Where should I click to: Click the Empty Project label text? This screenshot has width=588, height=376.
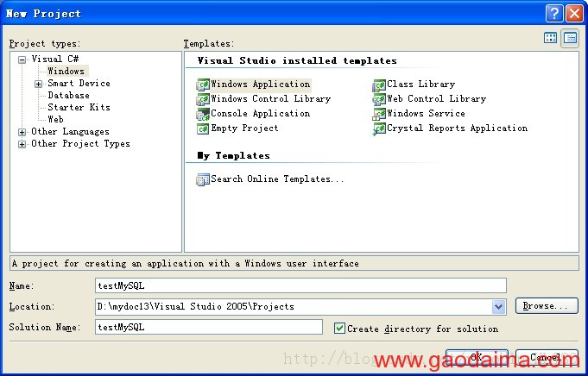[244, 128]
